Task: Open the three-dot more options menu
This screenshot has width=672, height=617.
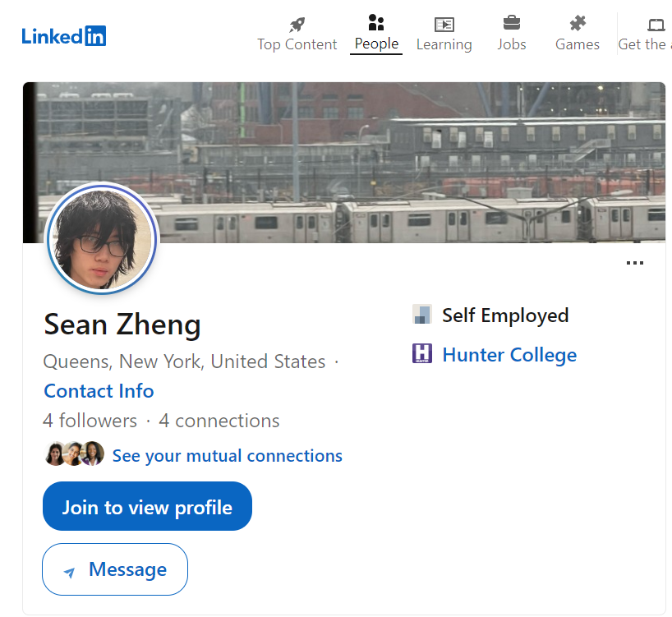Action: pos(635,263)
